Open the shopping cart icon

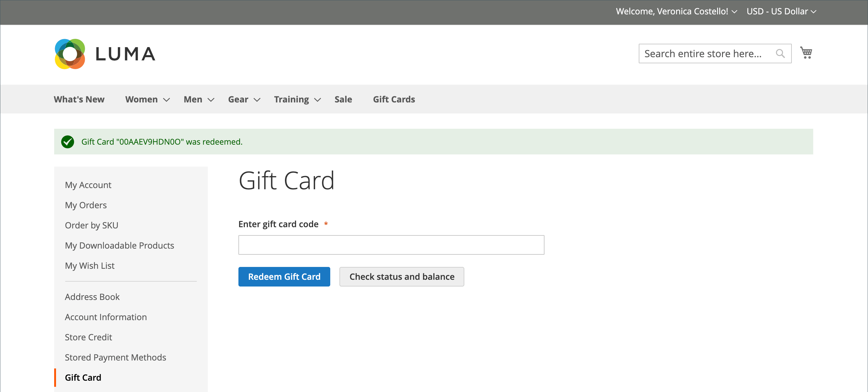[x=806, y=53]
